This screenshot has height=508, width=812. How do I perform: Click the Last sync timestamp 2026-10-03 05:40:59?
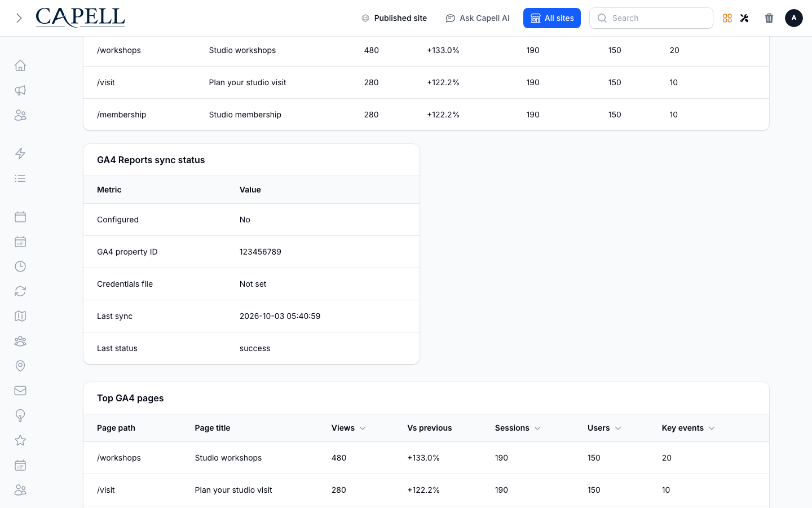280,316
